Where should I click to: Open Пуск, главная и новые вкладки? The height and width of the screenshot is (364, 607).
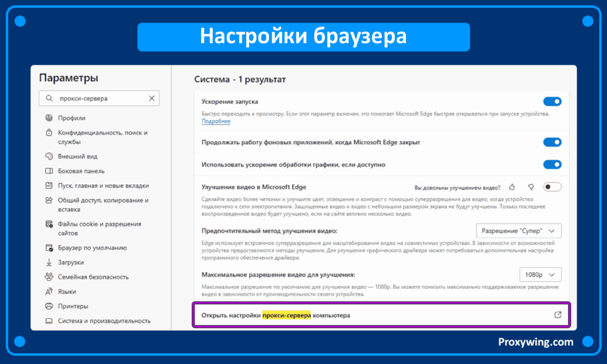[x=103, y=186]
